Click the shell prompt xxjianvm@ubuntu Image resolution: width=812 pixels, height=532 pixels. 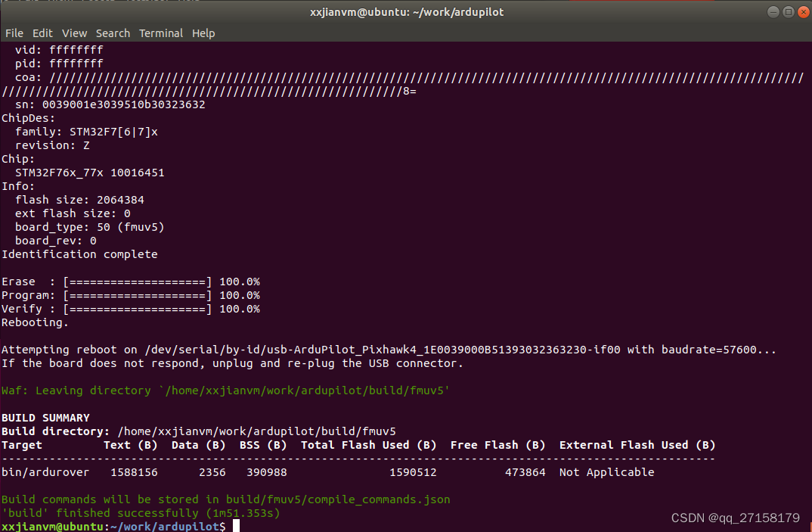point(52,526)
